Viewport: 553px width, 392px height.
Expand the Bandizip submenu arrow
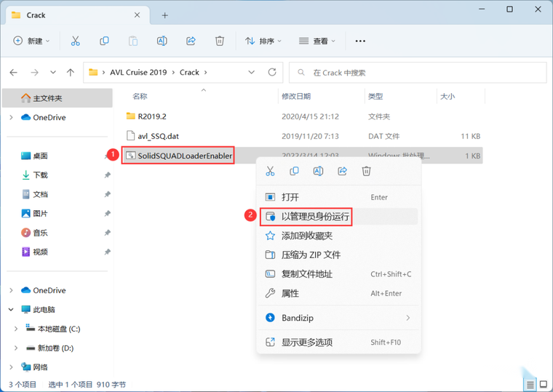click(407, 318)
